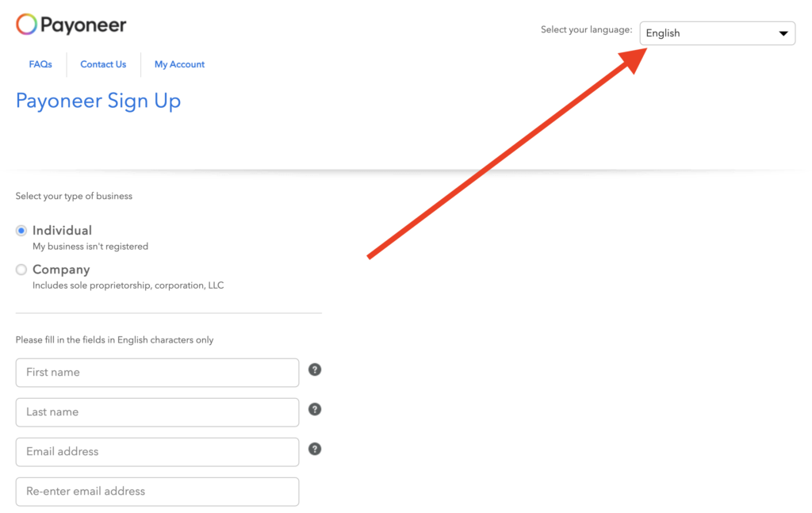Click the help icon beside First name
The height and width of the screenshot is (513, 812).
click(315, 369)
